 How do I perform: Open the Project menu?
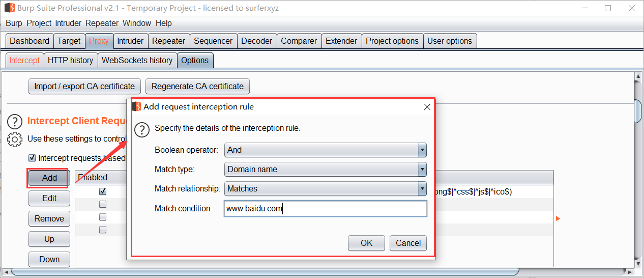39,23
